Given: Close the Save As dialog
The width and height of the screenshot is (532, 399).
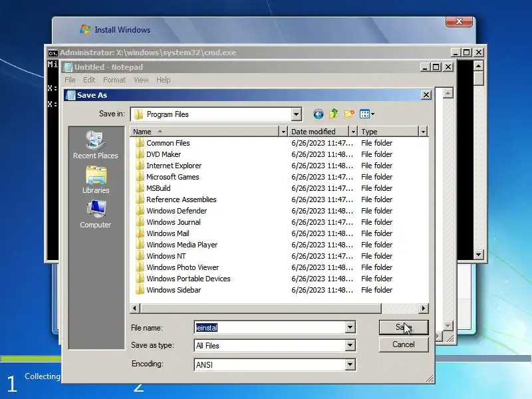Looking at the screenshot, I should click(x=426, y=95).
